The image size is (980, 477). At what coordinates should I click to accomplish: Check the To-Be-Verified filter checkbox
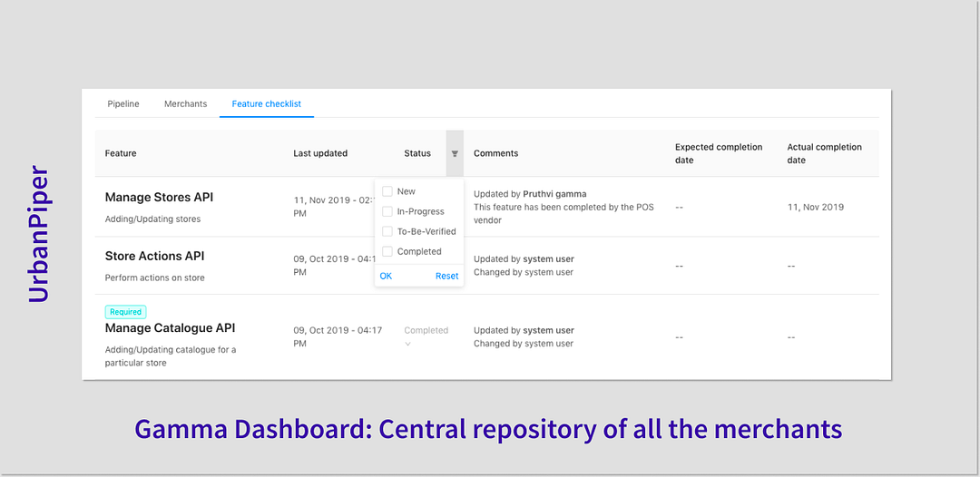pos(387,231)
